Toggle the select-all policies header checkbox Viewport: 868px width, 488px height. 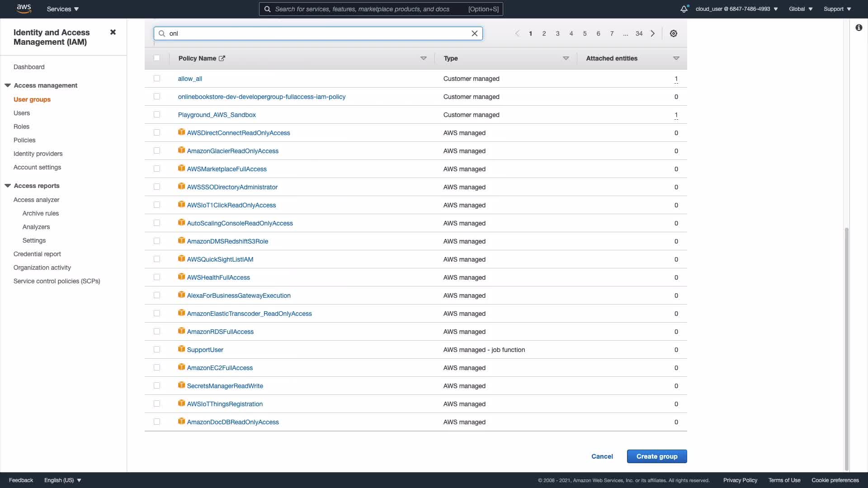(x=157, y=58)
